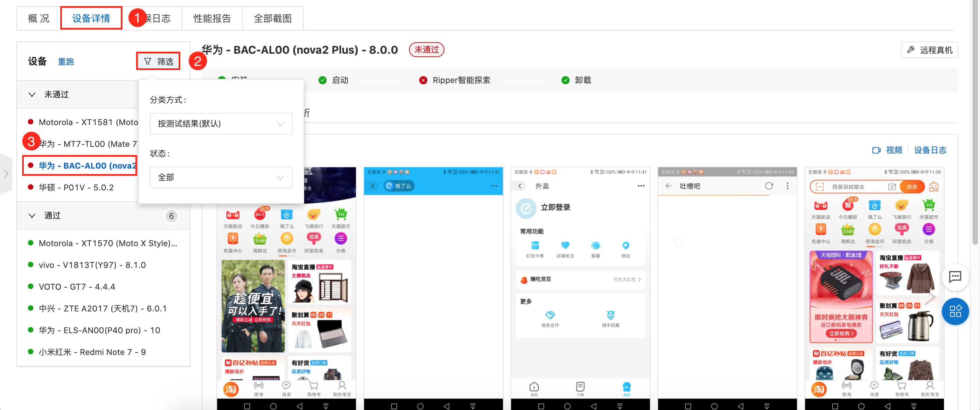Click the camera icon in rightmost search bar
This screenshot has height=410, width=980.
pyautogui.click(x=892, y=187)
